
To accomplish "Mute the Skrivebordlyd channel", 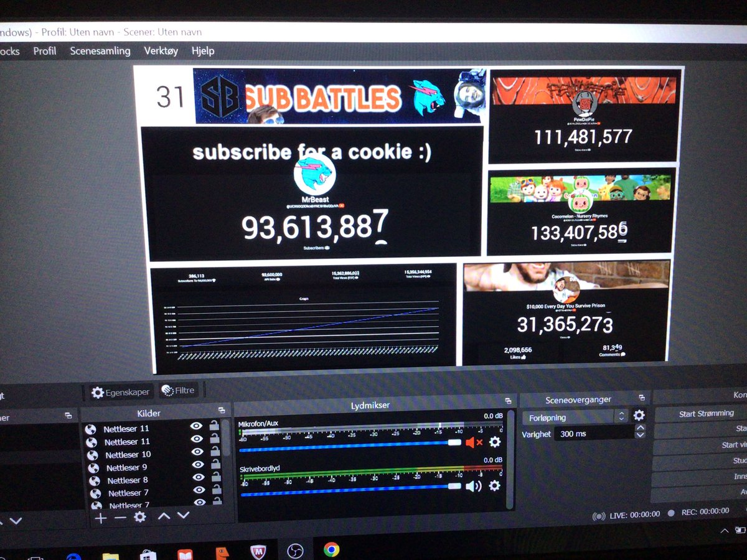I will [474, 486].
